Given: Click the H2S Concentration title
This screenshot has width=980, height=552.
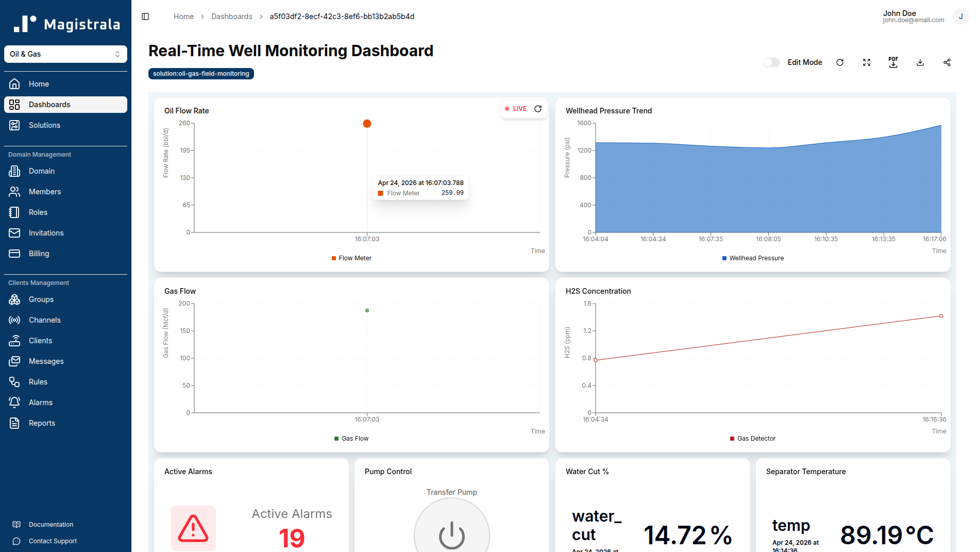Looking at the screenshot, I should [x=598, y=291].
